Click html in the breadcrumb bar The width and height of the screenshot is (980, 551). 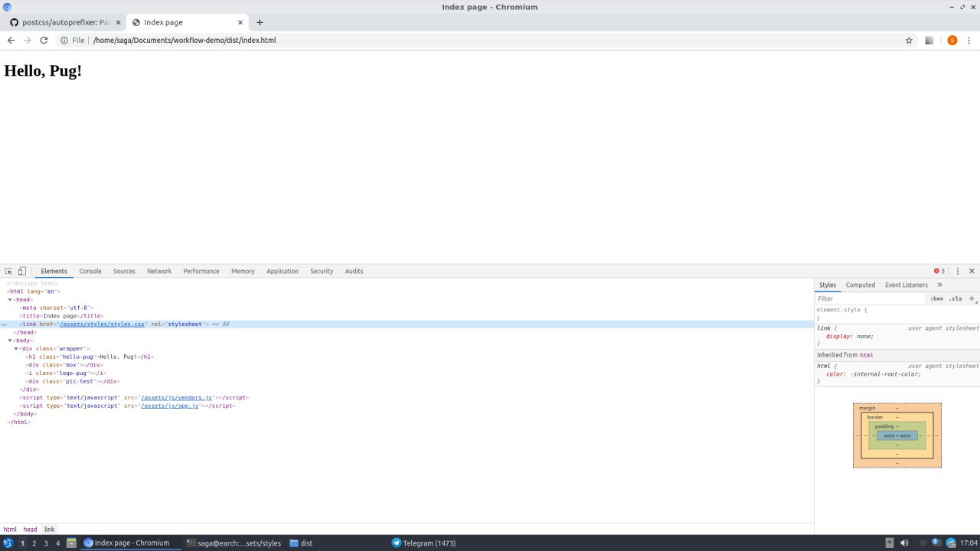(10, 529)
